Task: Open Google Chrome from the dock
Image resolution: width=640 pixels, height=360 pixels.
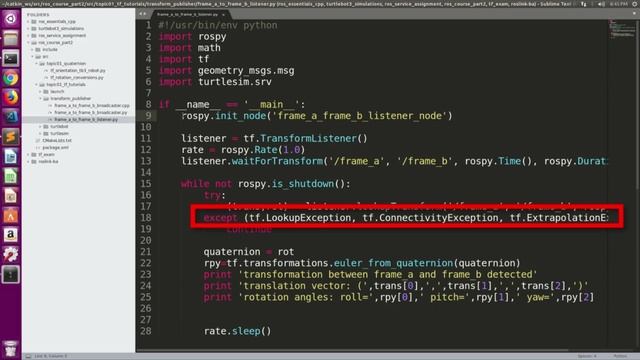Action: 11,78
